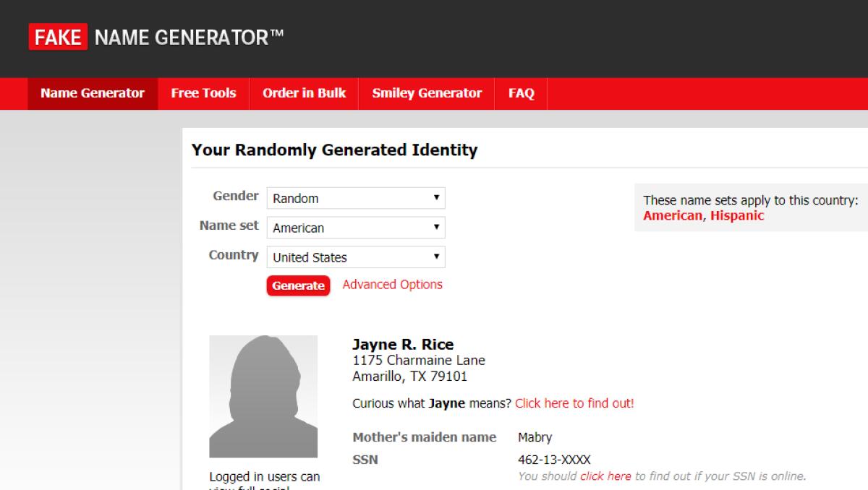Go to the Smiley Generator

coord(426,93)
